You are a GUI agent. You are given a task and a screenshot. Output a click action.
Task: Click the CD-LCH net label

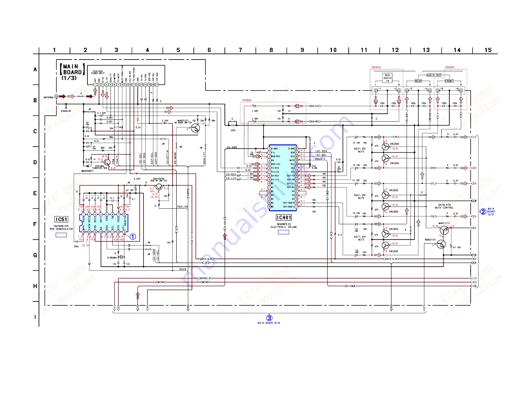click(231, 178)
